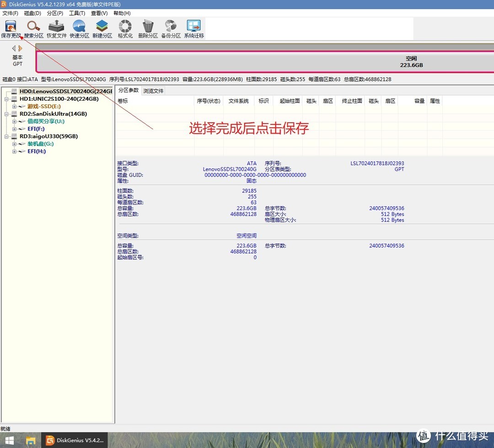Image resolution: width=494 pixels, height=448 pixels.
Task: Select HD0:LenovoSSDSL700240G in the disk tree
Action: 65,92
